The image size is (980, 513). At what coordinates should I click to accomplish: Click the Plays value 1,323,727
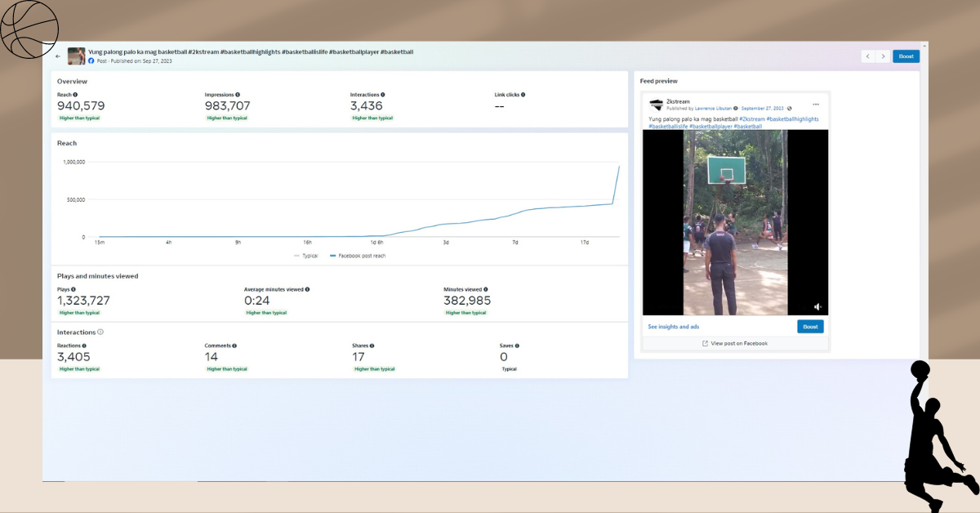point(83,301)
